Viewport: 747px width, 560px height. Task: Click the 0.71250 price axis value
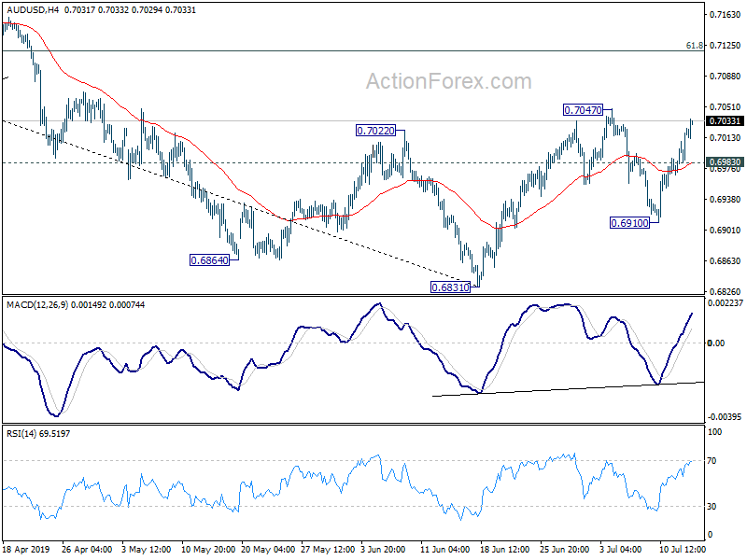tap(726, 45)
